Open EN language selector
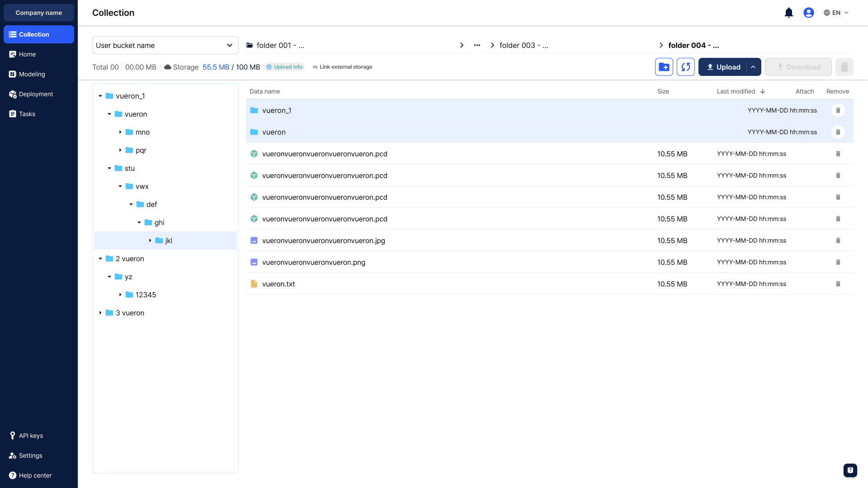This screenshot has width=868, height=488. (x=836, y=13)
